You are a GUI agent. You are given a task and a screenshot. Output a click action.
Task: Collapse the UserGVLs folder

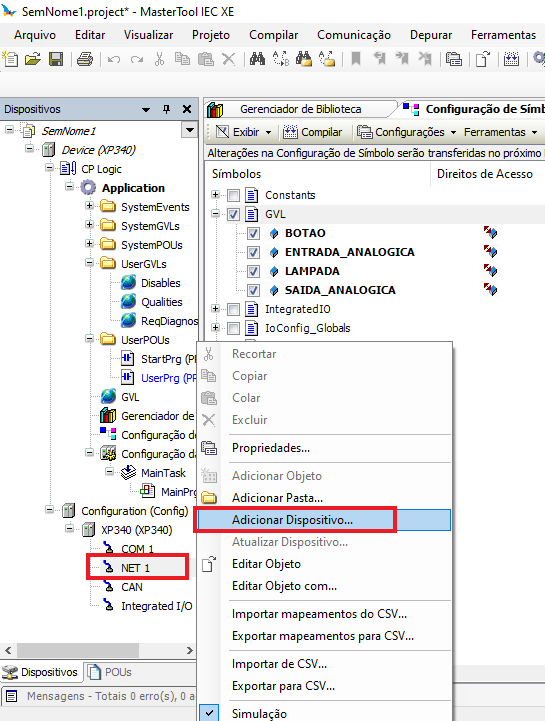[x=89, y=263]
